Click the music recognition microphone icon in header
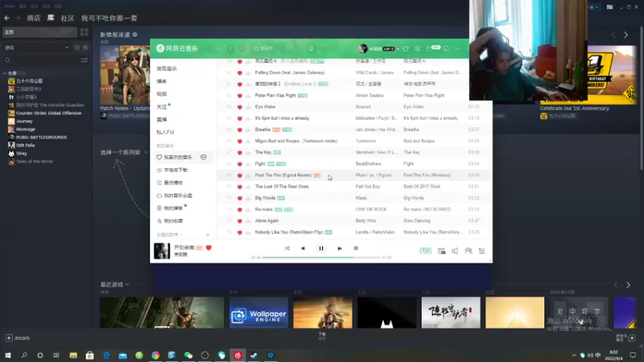The image size is (644, 362). coord(312,48)
